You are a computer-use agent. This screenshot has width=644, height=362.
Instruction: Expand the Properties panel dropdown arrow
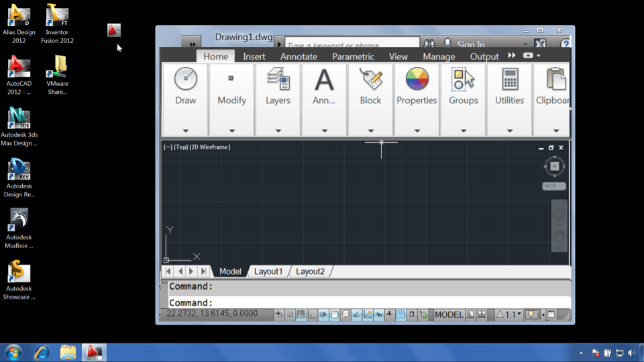click(417, 131)
